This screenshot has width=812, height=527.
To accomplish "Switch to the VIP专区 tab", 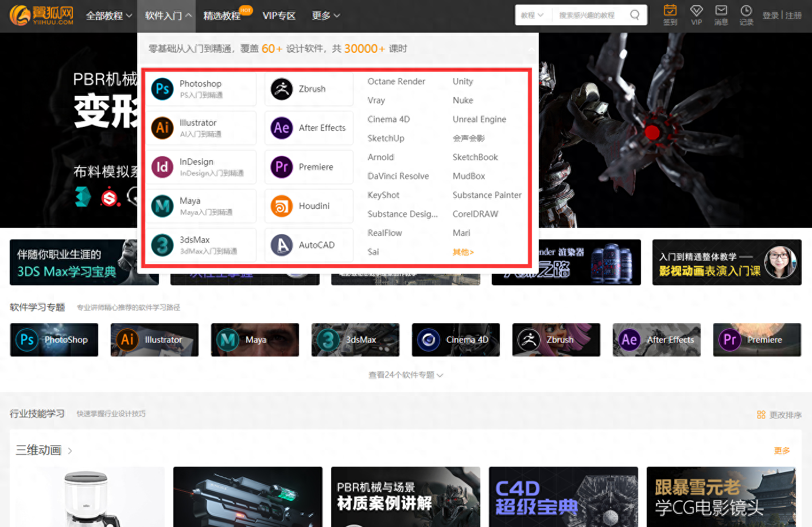I will click(x=279, y=16).
